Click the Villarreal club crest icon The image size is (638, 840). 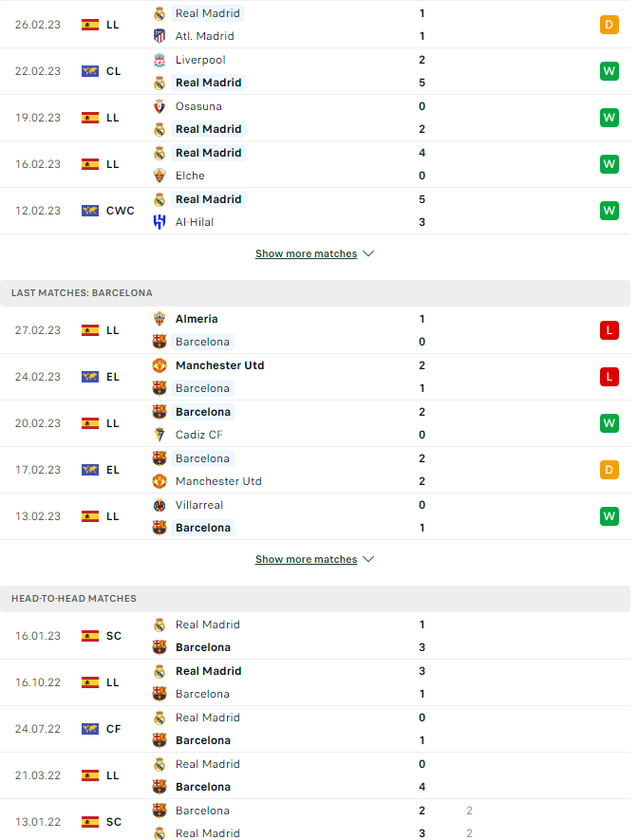tap(159, 505)
